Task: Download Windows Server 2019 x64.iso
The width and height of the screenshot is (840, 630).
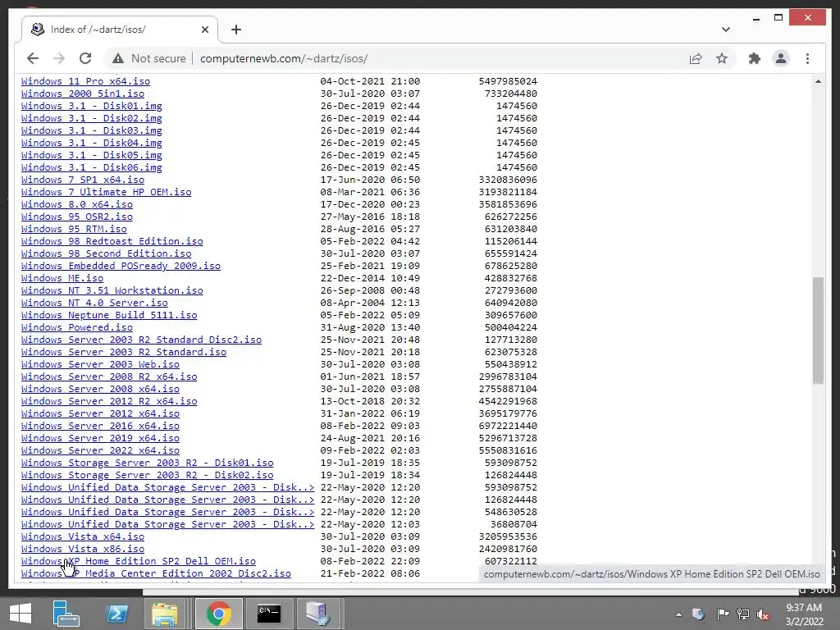Action: (x=100, y=439)
